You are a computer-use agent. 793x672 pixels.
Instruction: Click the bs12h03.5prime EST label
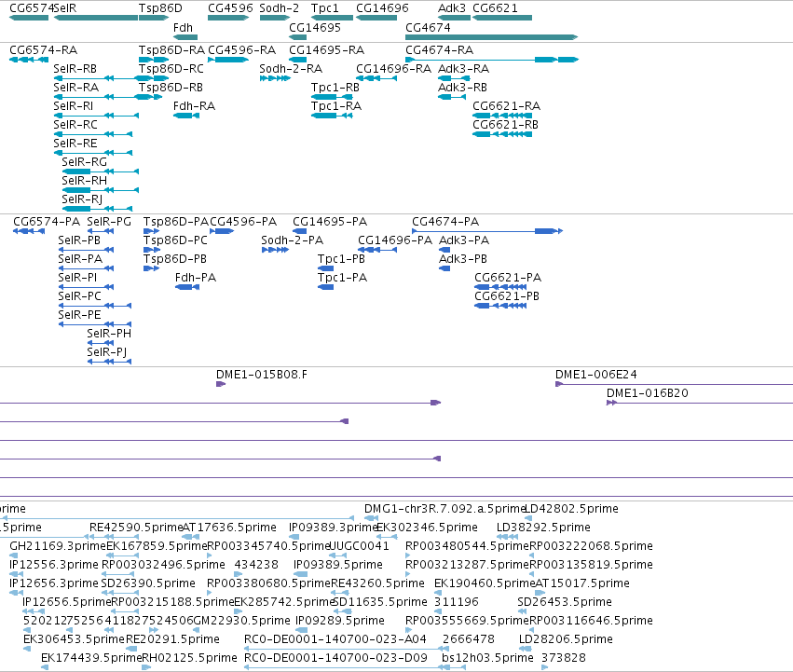coord(487,658)
